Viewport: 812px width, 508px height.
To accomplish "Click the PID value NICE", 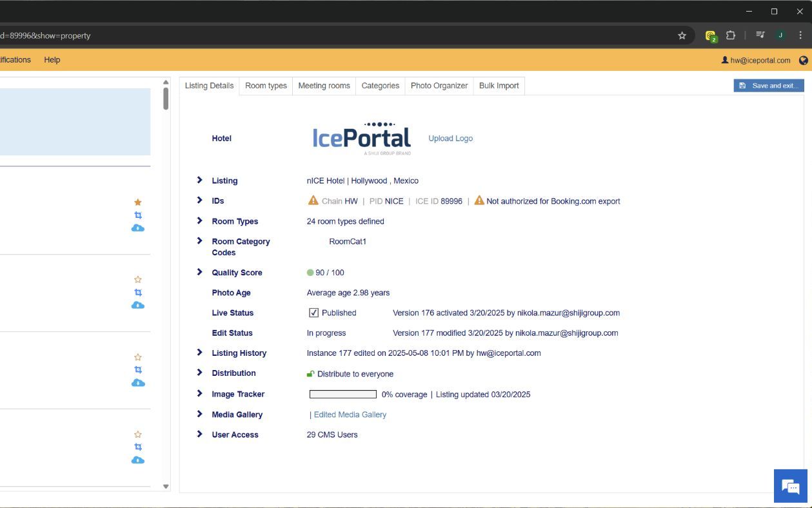I will (x=394, y=201).
